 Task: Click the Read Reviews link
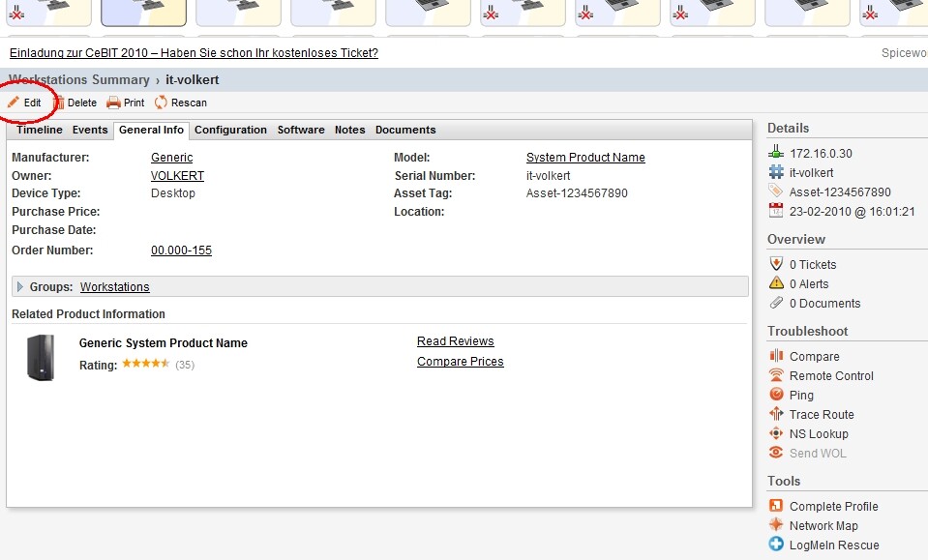point(455,340)
